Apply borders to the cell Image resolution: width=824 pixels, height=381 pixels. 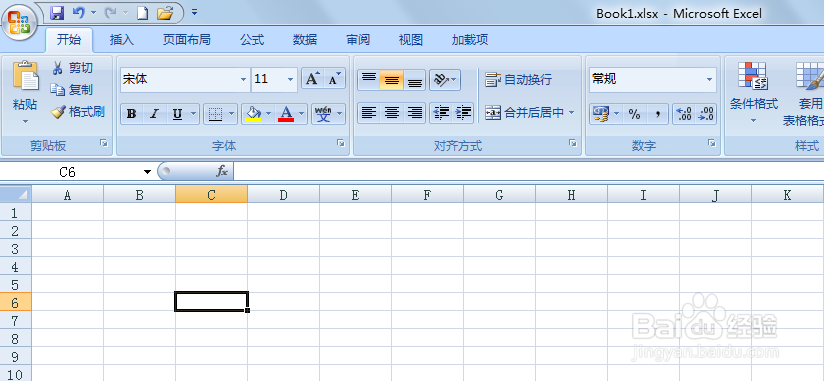coord(215,114)
